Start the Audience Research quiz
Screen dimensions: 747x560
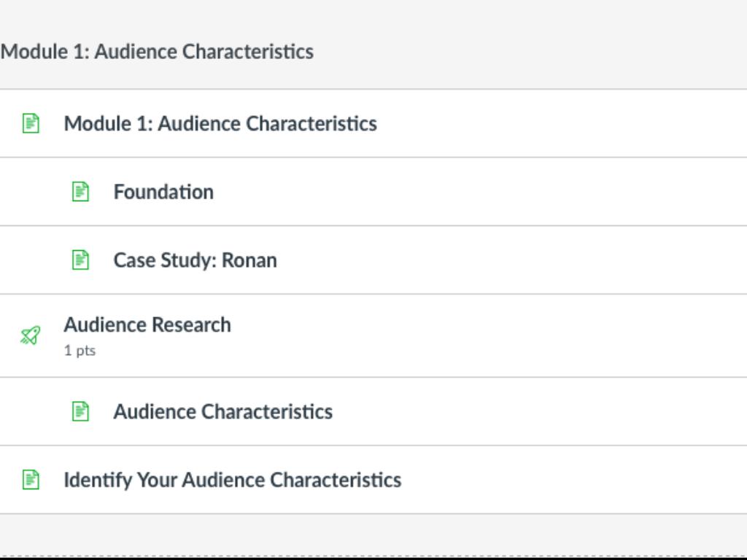coord(147,325)
